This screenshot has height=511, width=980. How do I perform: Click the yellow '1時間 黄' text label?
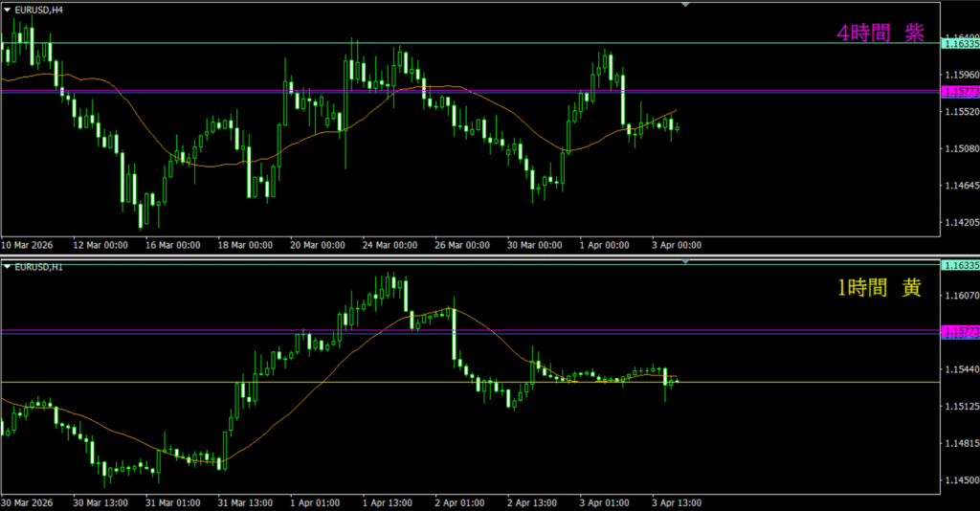pyautogui.click(x=880, y=288)
